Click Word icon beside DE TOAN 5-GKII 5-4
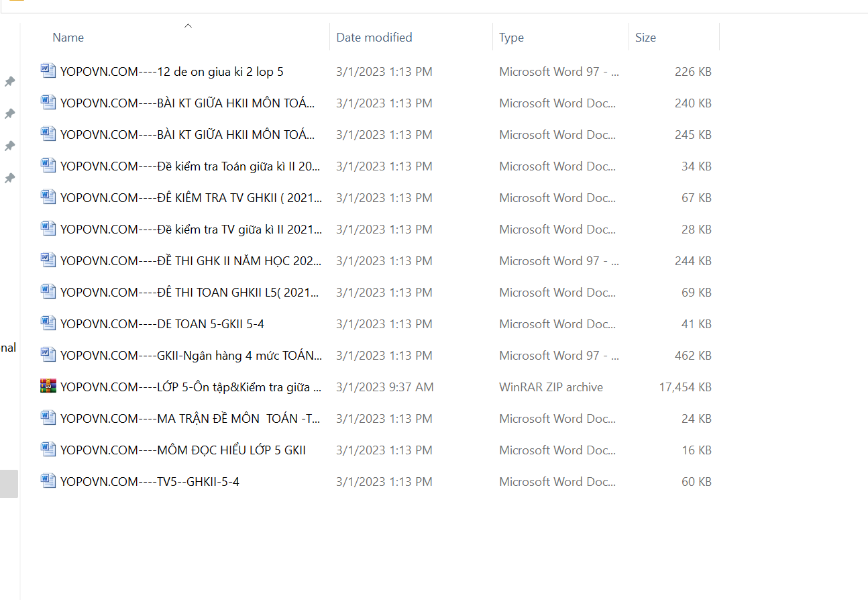The height and width of the screenshot is (600, 868). coord(48,323)
